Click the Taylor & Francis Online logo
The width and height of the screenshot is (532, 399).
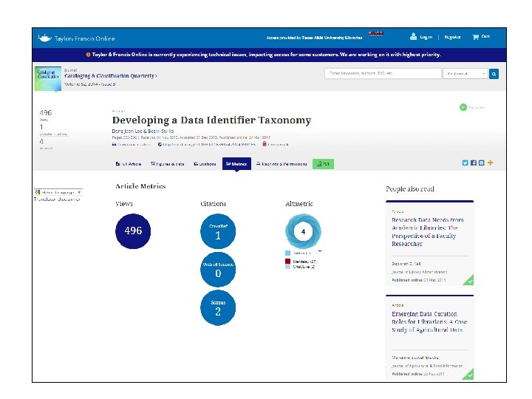point(76,38)
